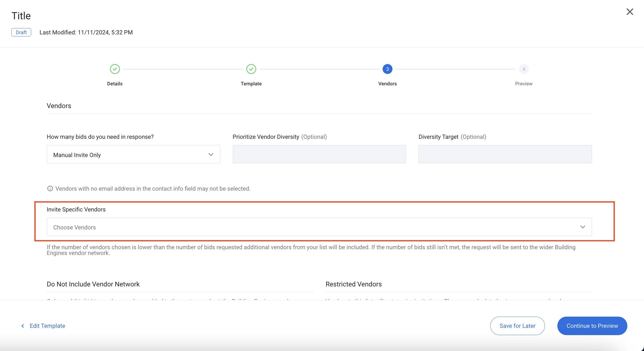The width and height of the screenshot is (644, 351).
Task: Click the back arrow next to Edit Template
Action: (x=23, y=326)
